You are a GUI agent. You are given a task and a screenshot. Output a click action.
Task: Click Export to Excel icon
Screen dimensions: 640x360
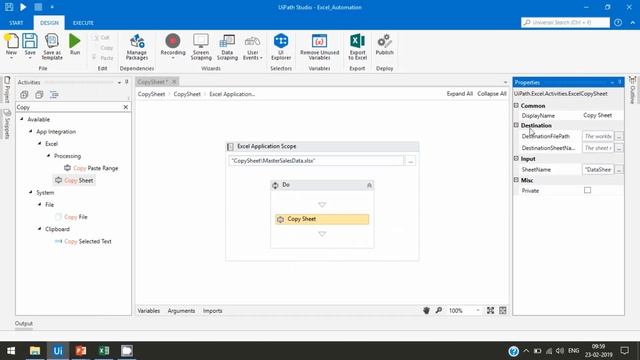click(357, 47)
